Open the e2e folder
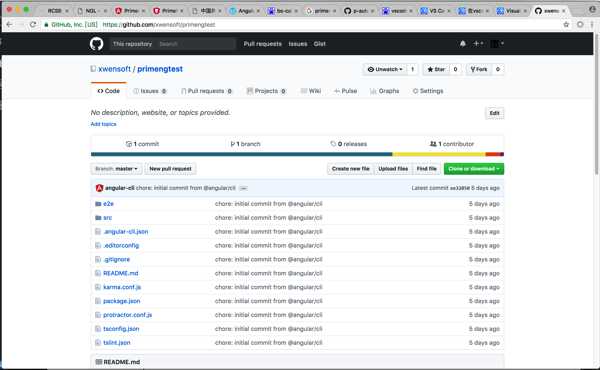The height and width of the screenshot is (370, 600). (108, 204)
